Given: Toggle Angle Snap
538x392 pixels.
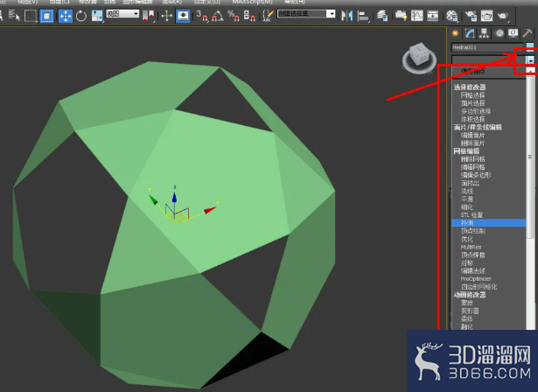Looking at the screenshot, I should 218,16.
